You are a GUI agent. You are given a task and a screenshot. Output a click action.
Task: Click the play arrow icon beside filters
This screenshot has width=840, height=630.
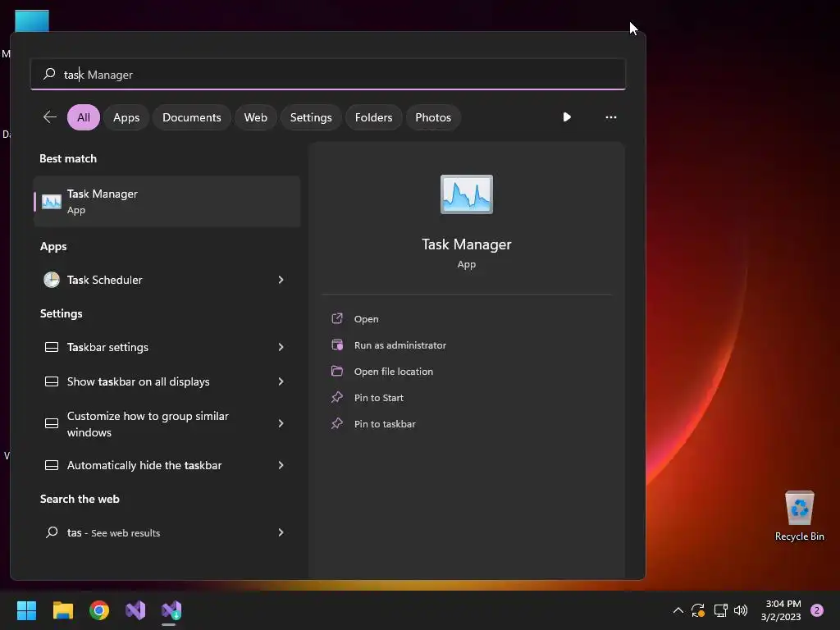[x=567, y=116]
